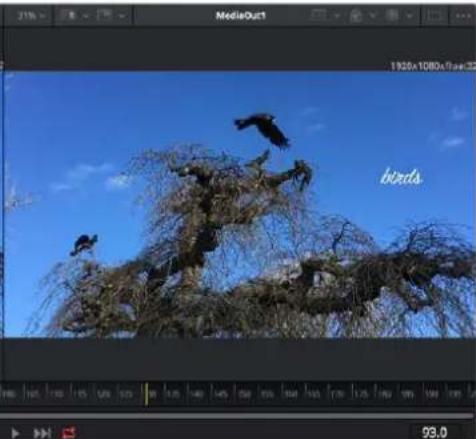Open the viewer zoom percentage dropdown
This screenshot has height=439, width=476.
click(31, 16)
